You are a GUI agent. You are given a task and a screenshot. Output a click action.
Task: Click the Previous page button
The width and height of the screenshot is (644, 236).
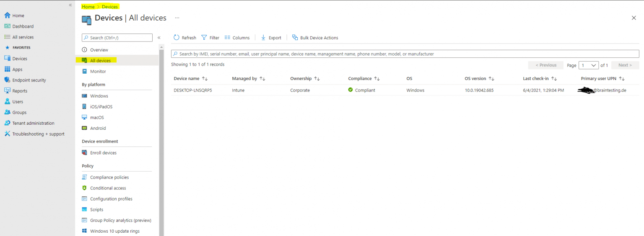pyautogui.click(x=546, y=65)
